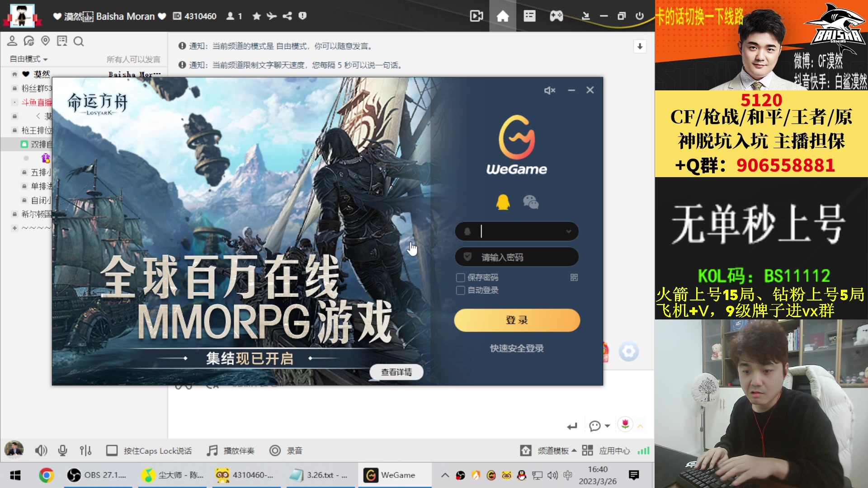
Task: Select the 斗鱼直播 channel row
Action: click(x=37, y=103)
